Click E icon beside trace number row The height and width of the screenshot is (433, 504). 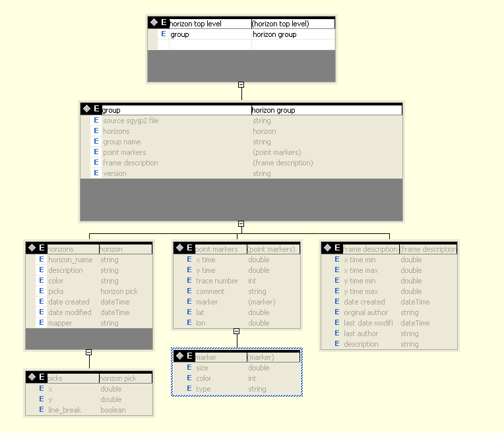(x=189, y=280)
